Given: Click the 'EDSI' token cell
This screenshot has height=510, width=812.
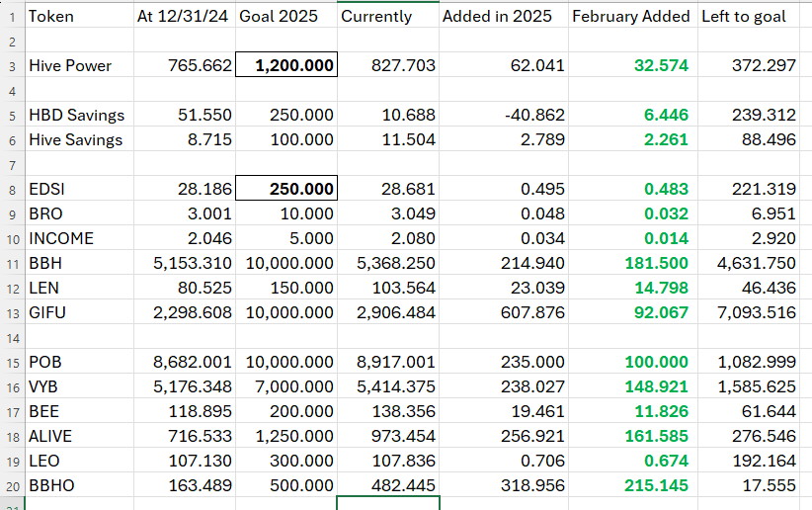Looking at the screenshot, I should tap(79, 189).
